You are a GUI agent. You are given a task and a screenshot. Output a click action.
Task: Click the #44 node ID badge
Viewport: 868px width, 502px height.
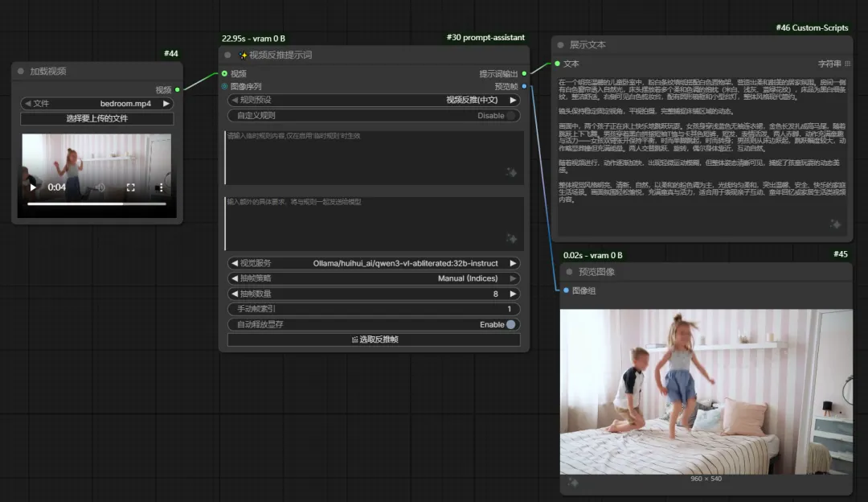(171, 53)
